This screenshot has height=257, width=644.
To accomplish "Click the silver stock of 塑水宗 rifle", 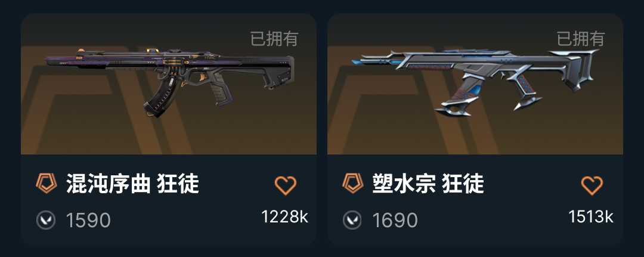I will tap(575, 70).
